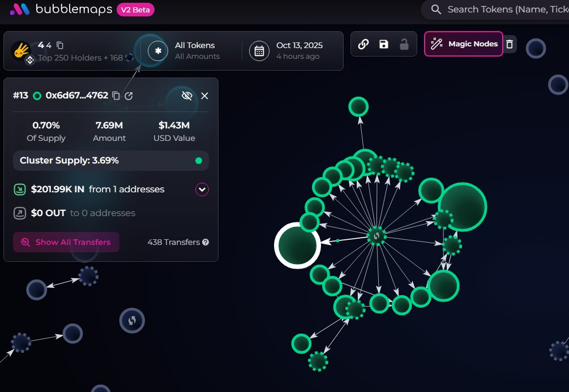Screen dimensions: 569x392
Task: Click Show All Transfers button
Action: [x=66, y=242]
